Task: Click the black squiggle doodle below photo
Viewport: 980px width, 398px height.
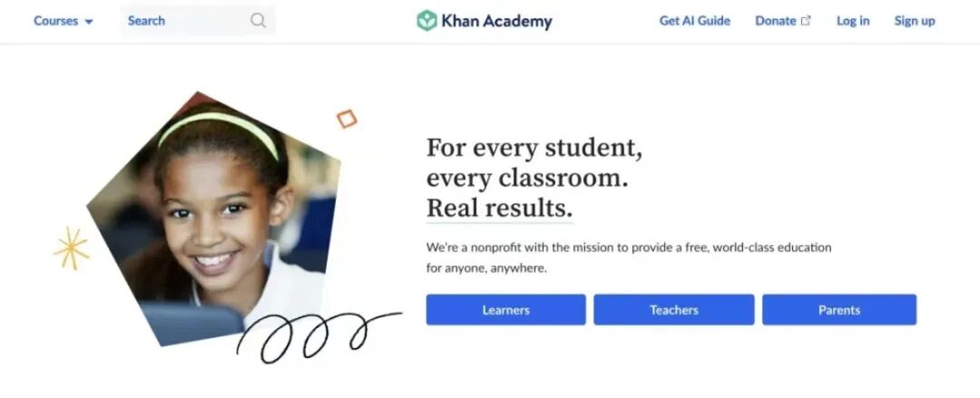Action: [x=318, y=336]
